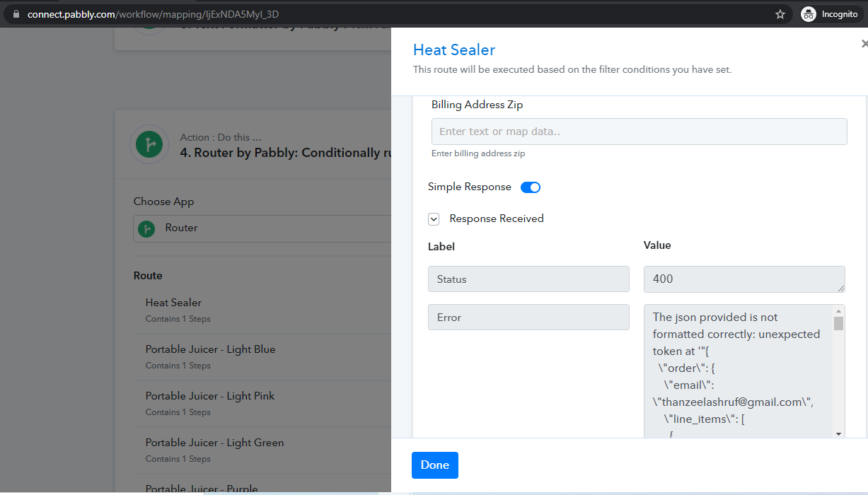Click the Value column header
Viewport: 868px width, 495px height.
click(657, 245)
